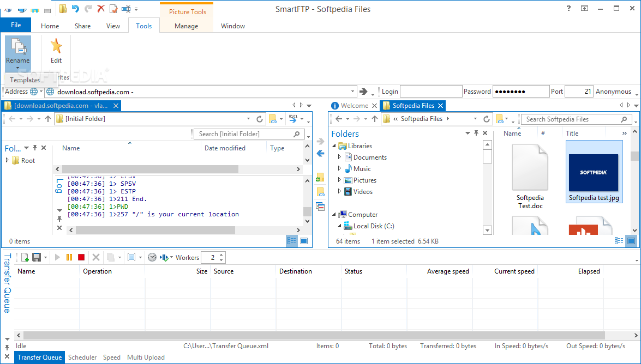The image size is (641, 364).
Task: Collapse the Libraries tree node
Action: [x=334, y=145]
